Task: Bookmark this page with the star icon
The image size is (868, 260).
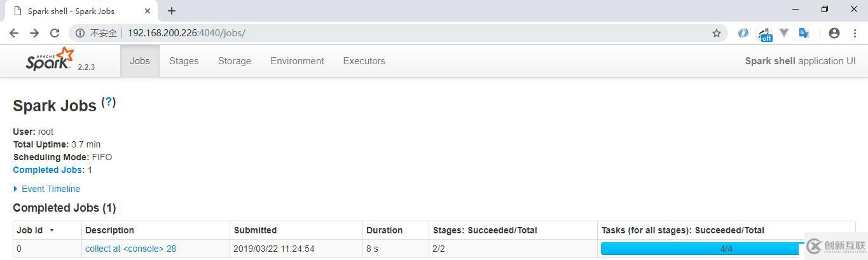Action: pos(717,33)
